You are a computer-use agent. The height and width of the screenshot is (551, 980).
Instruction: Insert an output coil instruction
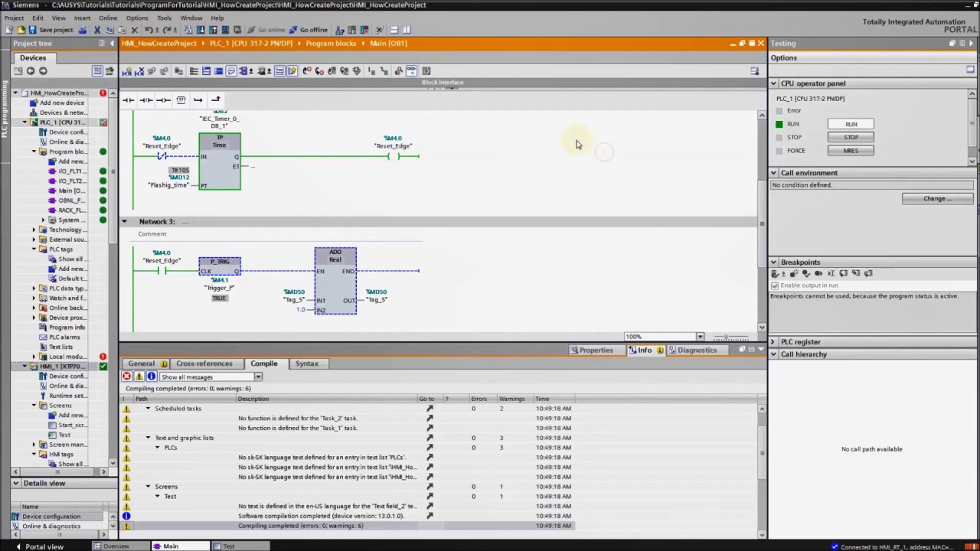163,99
